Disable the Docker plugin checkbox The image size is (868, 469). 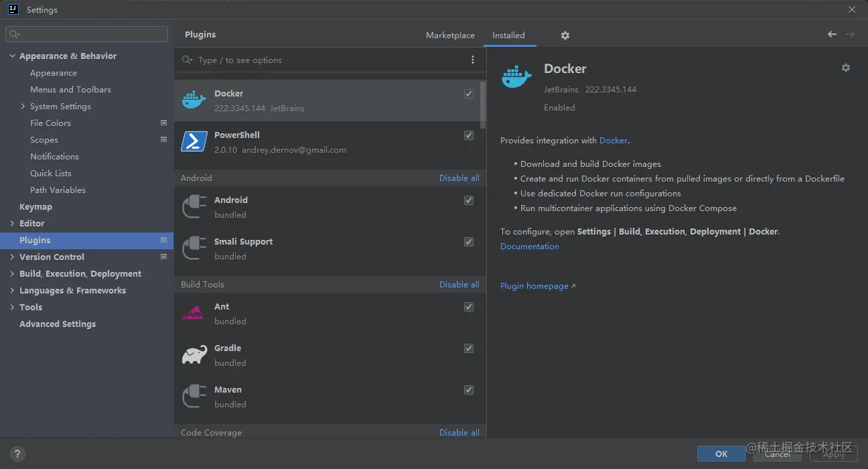pos(469,94)
